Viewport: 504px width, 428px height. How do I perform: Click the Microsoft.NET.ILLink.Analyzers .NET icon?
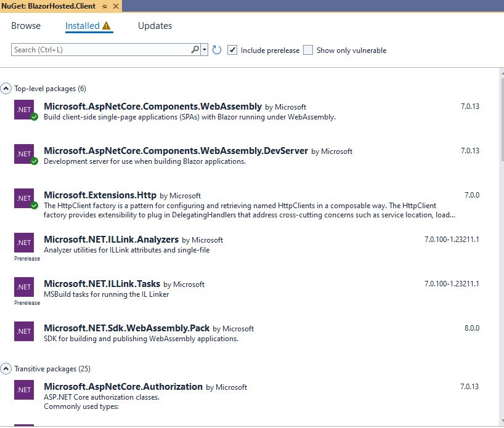(24, 243)
